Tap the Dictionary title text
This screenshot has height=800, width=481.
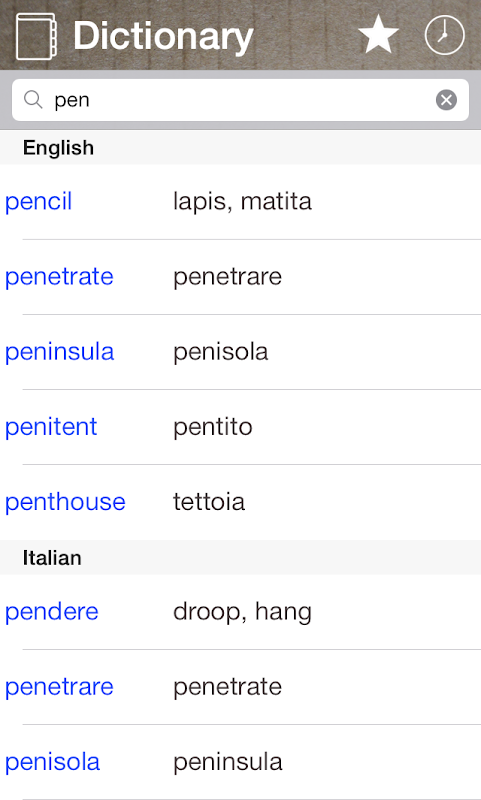point(163,37)
